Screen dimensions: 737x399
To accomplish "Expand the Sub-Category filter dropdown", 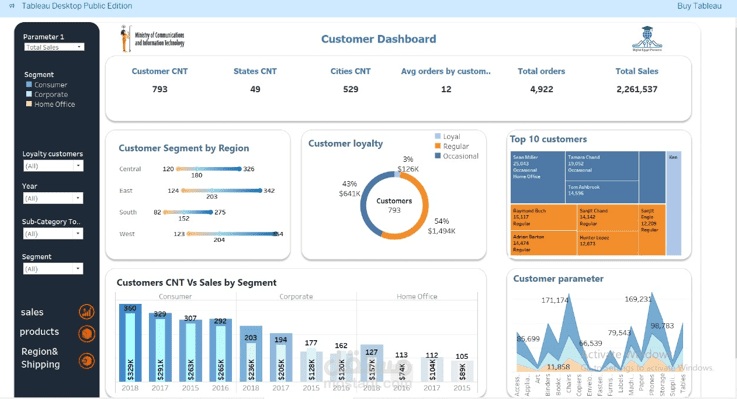I will point(53,234).
